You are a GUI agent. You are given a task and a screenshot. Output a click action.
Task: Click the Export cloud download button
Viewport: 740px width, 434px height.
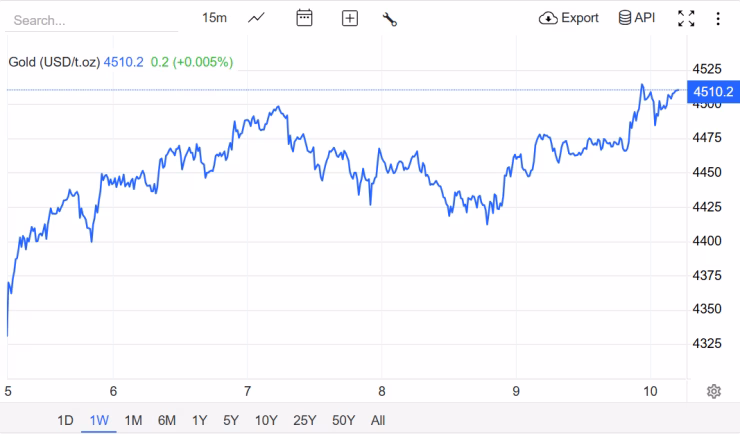pyautogui.click(x=569, y=18)
